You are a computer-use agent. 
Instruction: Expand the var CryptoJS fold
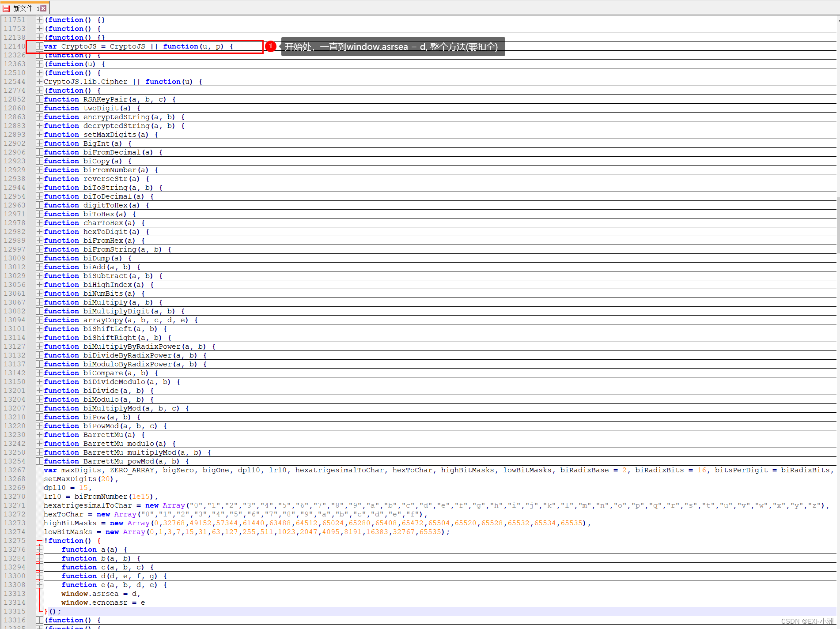coord(39,46)
